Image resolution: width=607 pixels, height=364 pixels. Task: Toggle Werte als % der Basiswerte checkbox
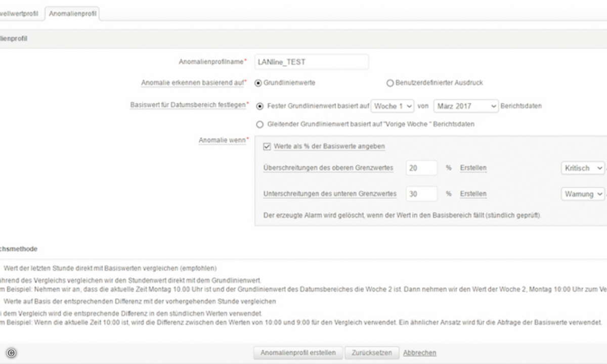267,147
